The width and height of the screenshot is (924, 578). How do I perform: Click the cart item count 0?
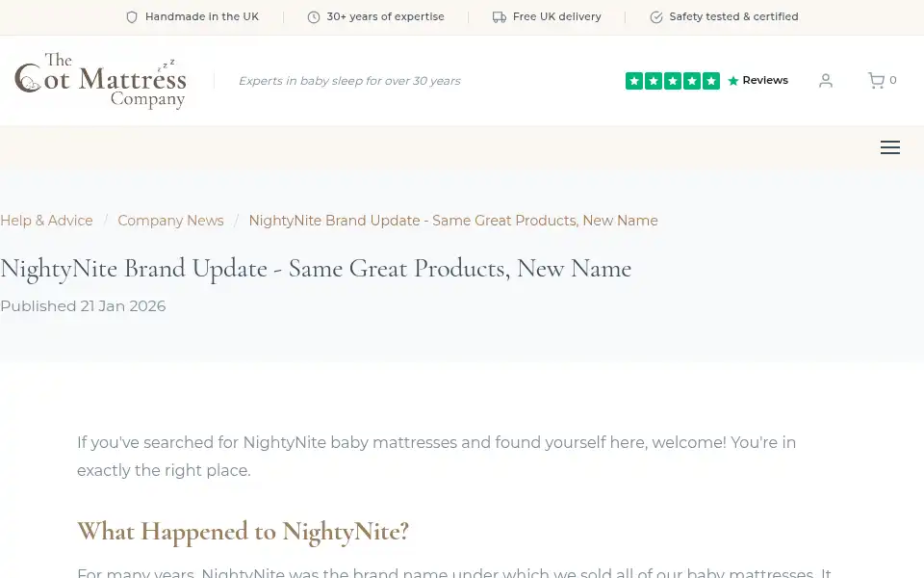click(893, 80)
